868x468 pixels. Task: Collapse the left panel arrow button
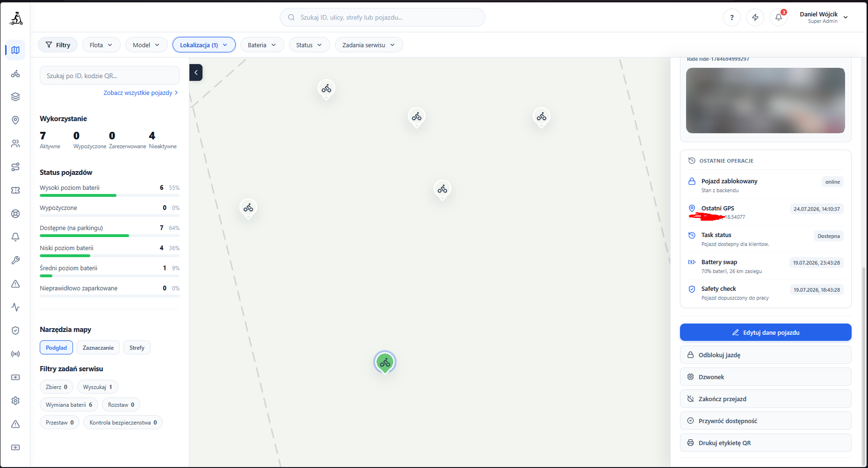(196, 72)
